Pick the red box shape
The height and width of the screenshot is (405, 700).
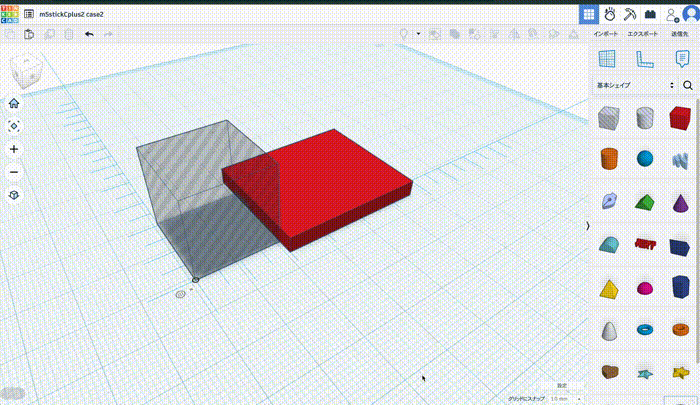pos(680,118)
